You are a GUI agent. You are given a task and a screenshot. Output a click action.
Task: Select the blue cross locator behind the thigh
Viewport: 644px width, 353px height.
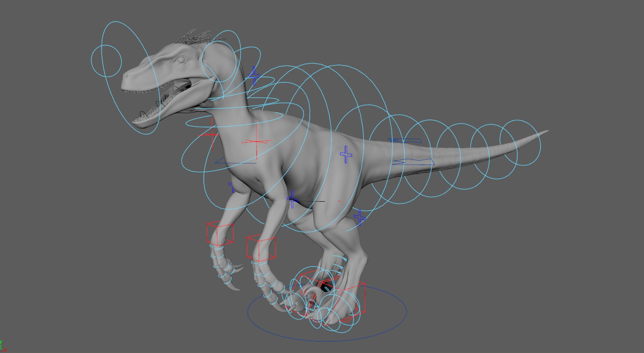360,218
